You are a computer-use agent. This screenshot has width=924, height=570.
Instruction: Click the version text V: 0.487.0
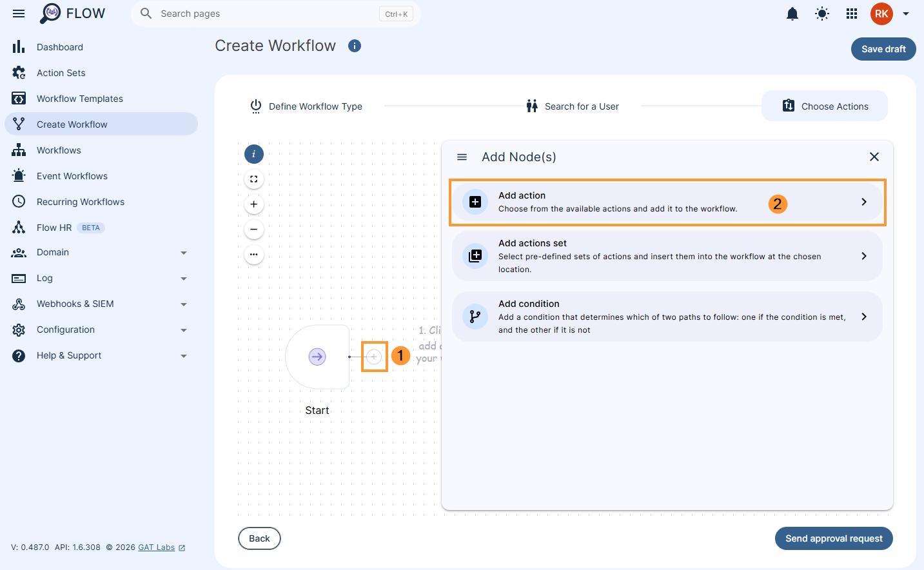coord(30,547)
